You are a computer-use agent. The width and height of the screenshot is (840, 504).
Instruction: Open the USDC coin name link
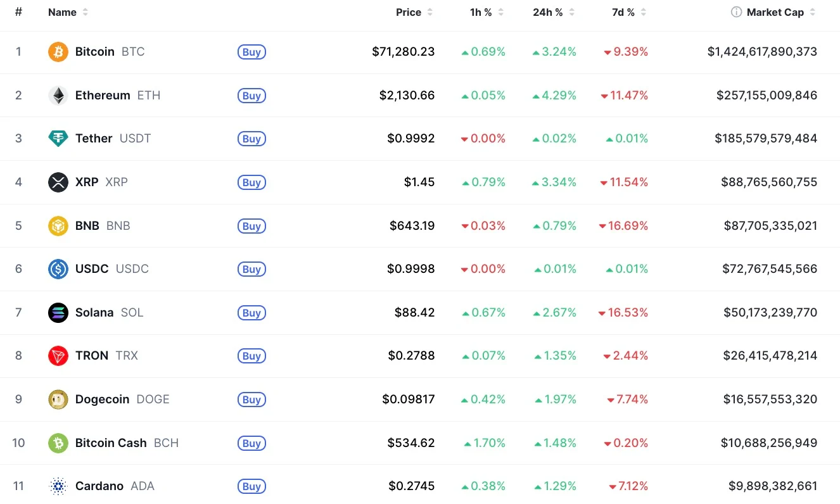pos(92,269)
